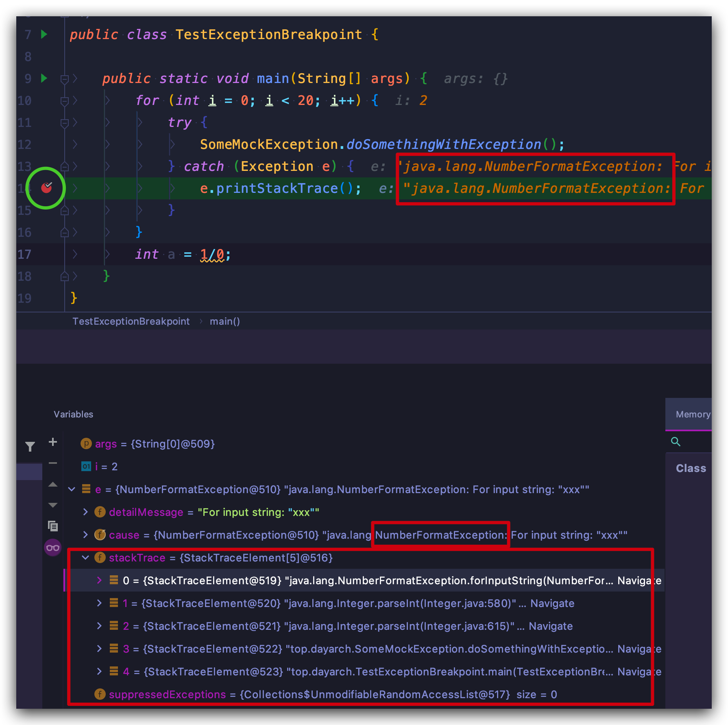The image size is (728, 725).
Task: Click the for-loop end fold marker on line 16
Action: pos(64,232)
